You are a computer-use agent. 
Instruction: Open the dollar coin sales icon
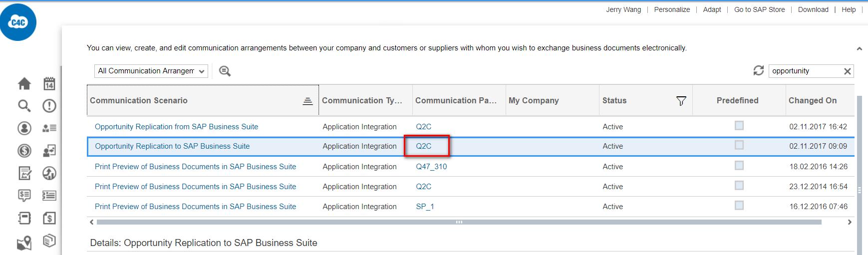[x=24, y=151]
